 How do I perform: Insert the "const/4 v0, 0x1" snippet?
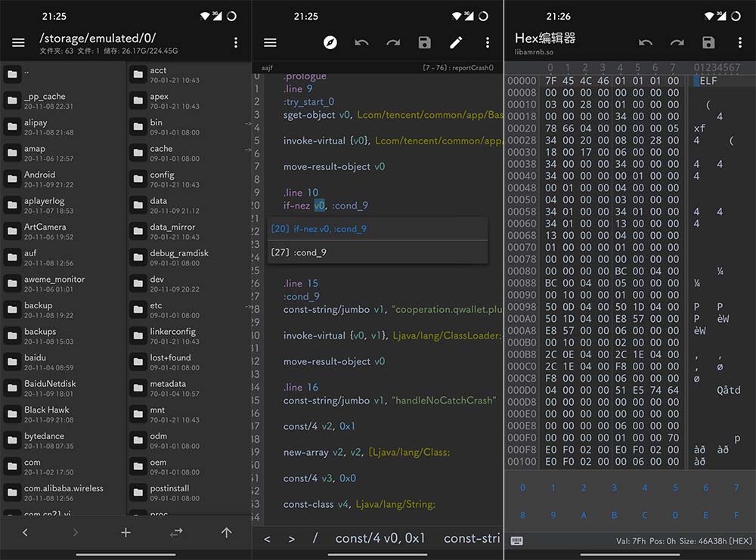click(x=380, y=538)
